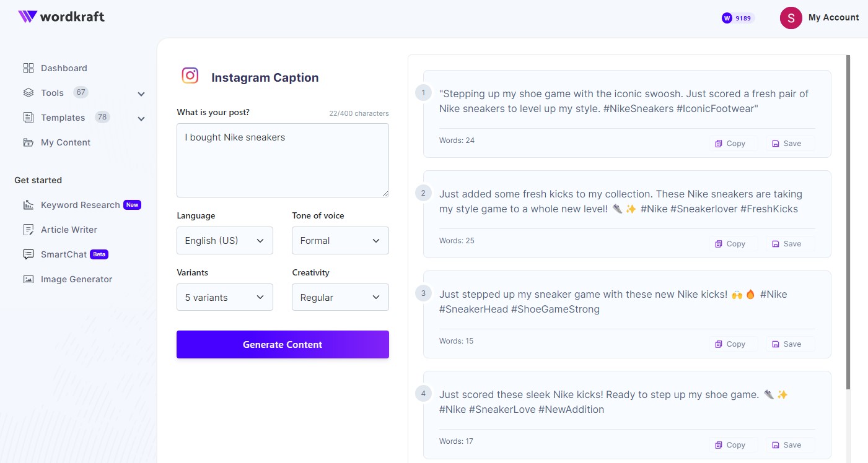868x463 pixels.
Task: Expand the Tools section chevron
Action: (141, 93)
